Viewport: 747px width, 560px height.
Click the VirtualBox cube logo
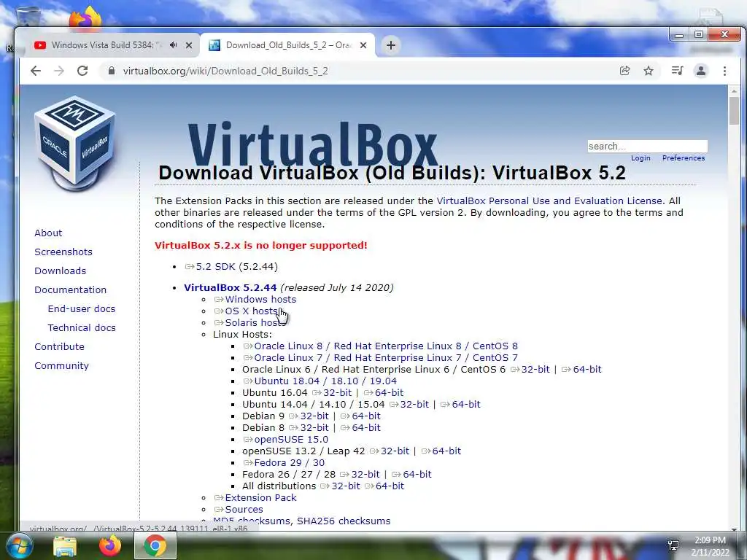click(75, 143)
